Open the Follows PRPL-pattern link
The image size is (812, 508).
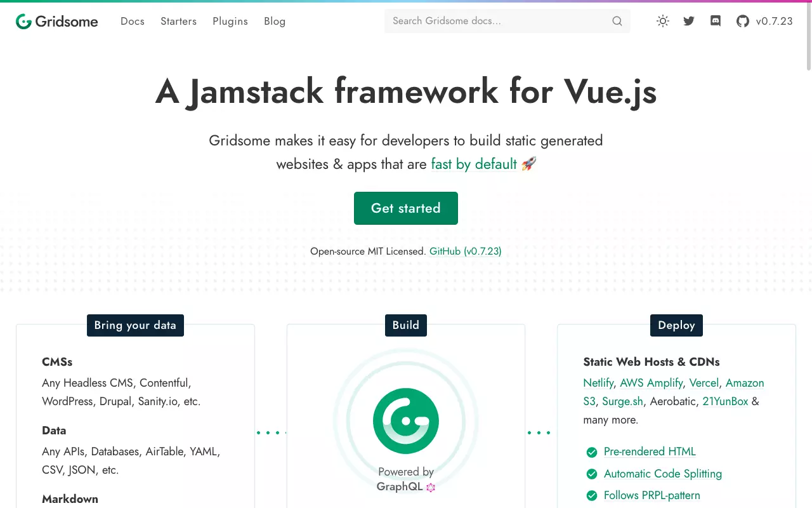click(x=652, y=495)
